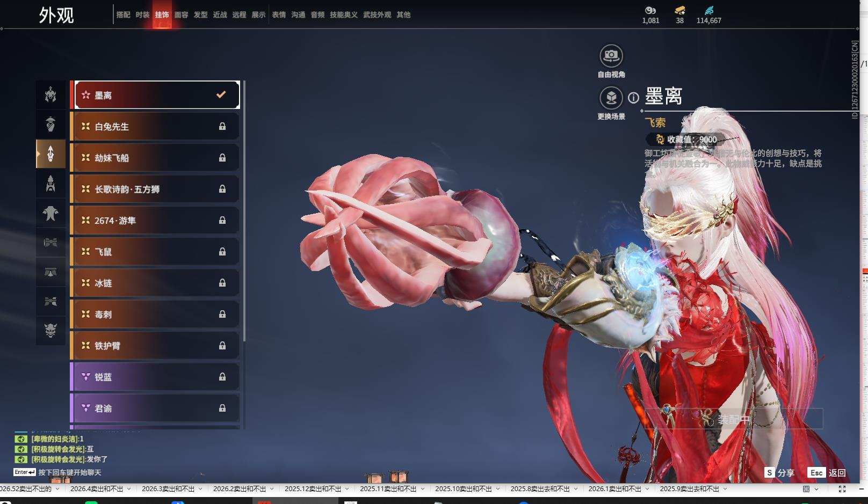
Task: Select the cloak-shaped sidebar category icon
Action: click(x=50, y=213)
